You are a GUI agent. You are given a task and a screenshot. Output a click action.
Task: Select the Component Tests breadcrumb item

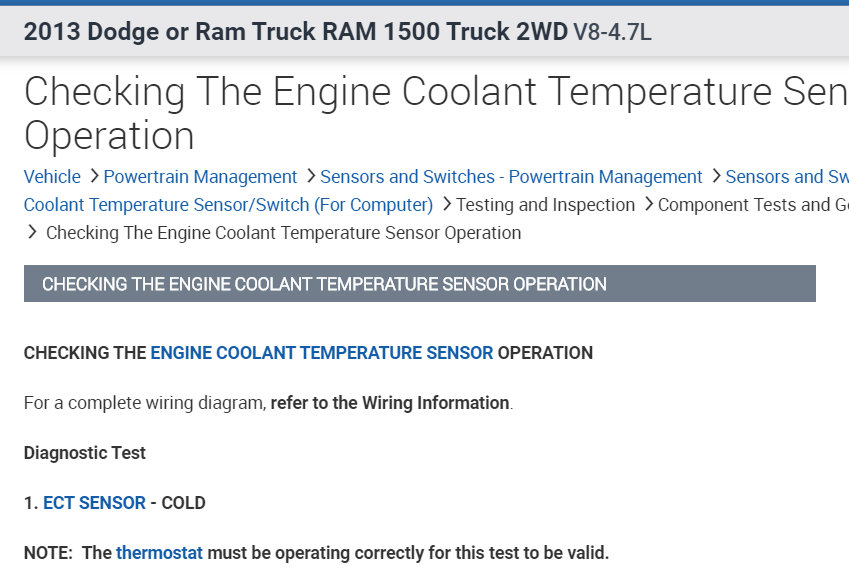point(752,205)
